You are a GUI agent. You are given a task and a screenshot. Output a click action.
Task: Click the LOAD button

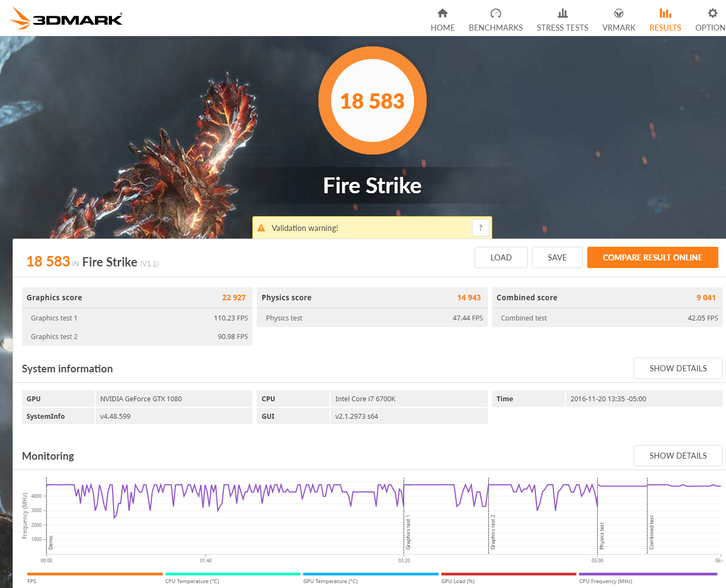tap(501, 258)
